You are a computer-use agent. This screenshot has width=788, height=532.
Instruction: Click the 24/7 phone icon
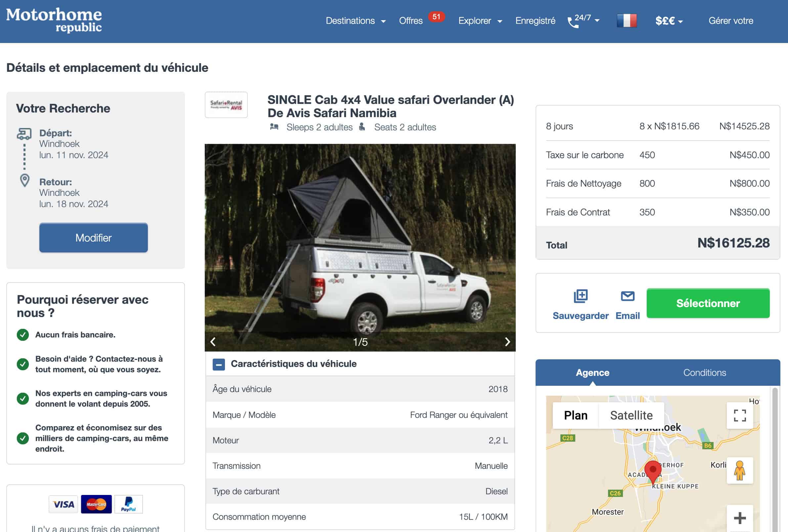pos(573,22)
